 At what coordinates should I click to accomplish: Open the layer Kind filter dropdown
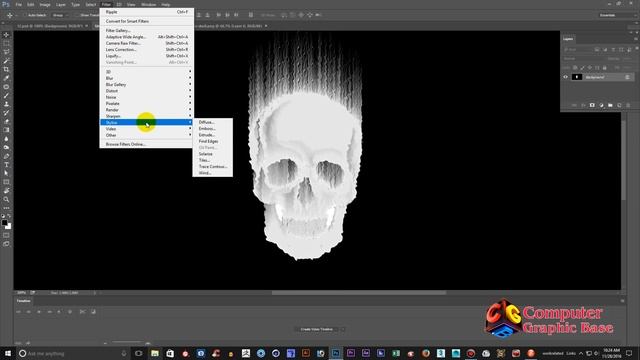[577, 50]
